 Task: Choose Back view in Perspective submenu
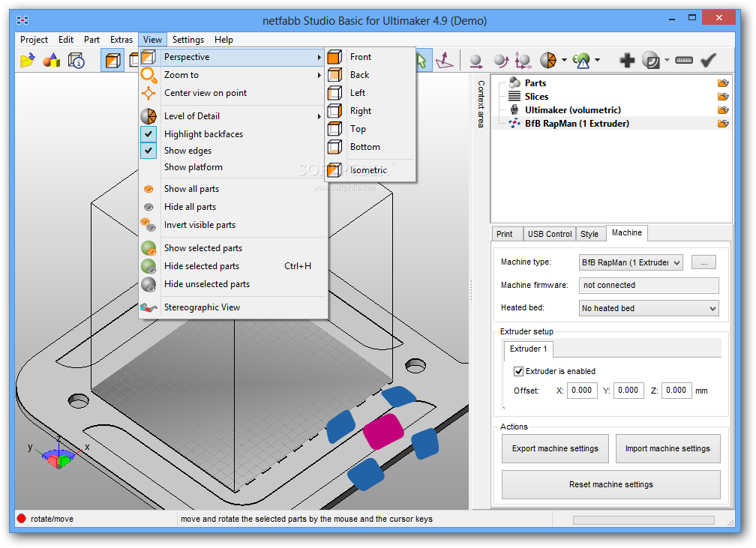[370, 75]
